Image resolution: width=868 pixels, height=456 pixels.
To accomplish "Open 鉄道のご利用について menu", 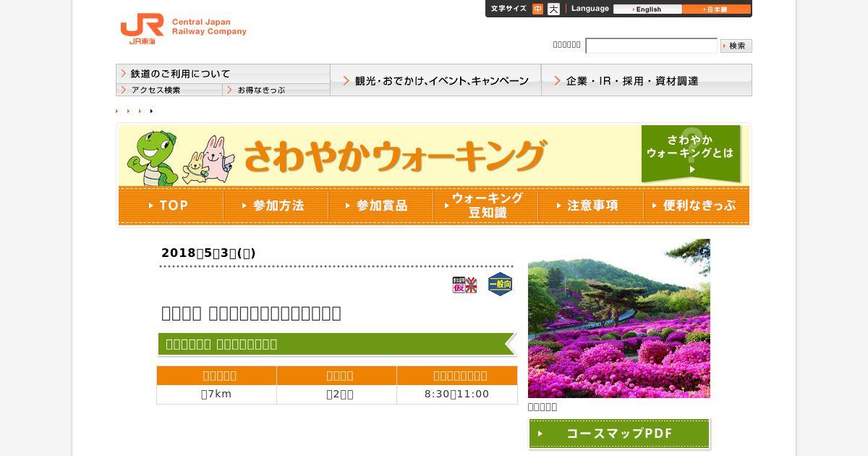I will pos(223,73).
